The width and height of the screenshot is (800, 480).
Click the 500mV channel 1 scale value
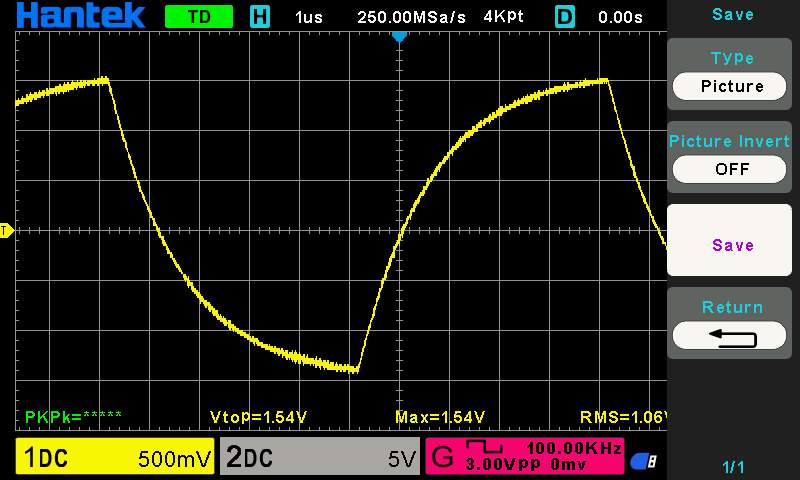pos(174,459)
